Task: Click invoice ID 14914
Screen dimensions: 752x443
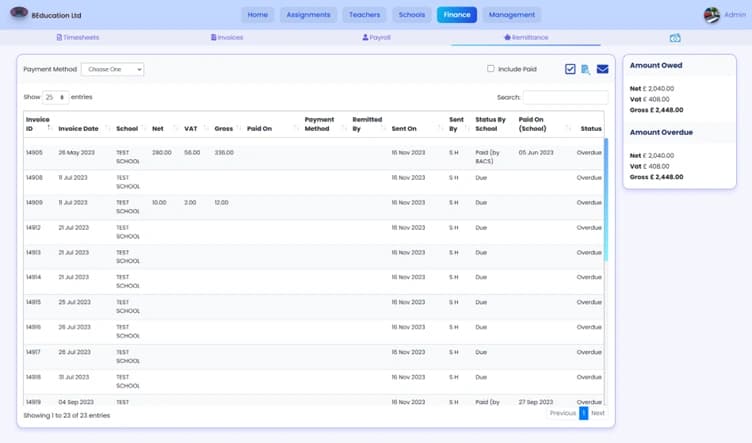Action: point(34,277)
